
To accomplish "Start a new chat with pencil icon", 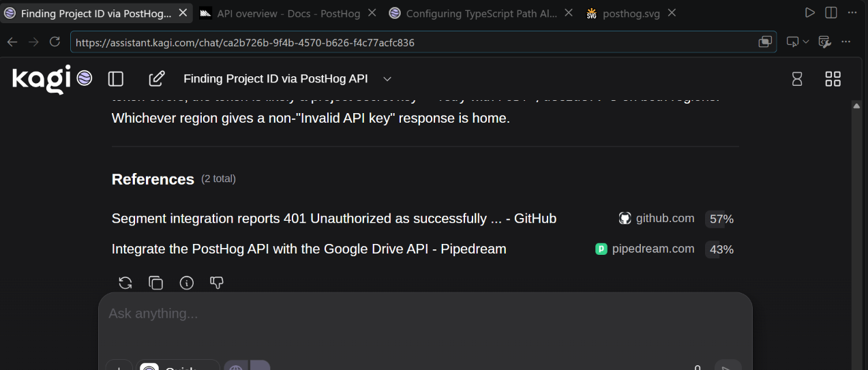I will click(x=156, y=79).
